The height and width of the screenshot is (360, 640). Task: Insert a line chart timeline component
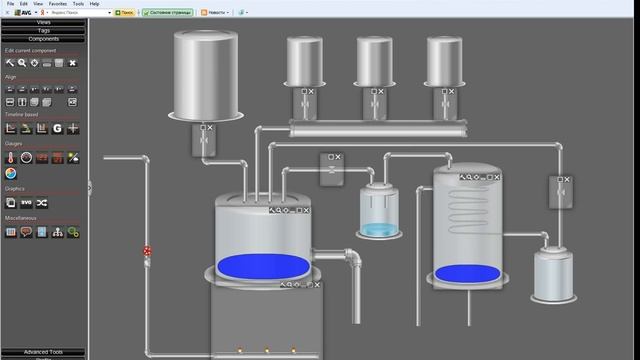11,129
